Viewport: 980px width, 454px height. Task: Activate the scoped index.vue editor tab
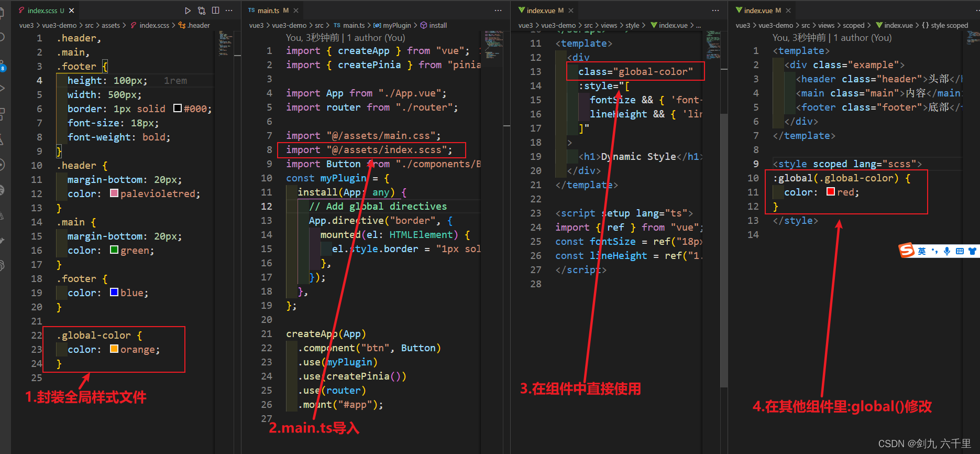click(x=763, y=10)
